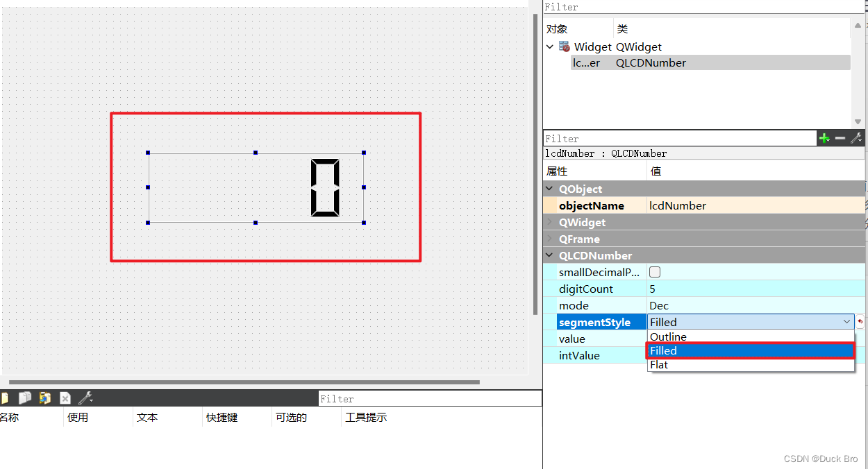Expand the QWidget property group
Image resolution: width=868 pixels, height=469 pixels.
point(549,222)
